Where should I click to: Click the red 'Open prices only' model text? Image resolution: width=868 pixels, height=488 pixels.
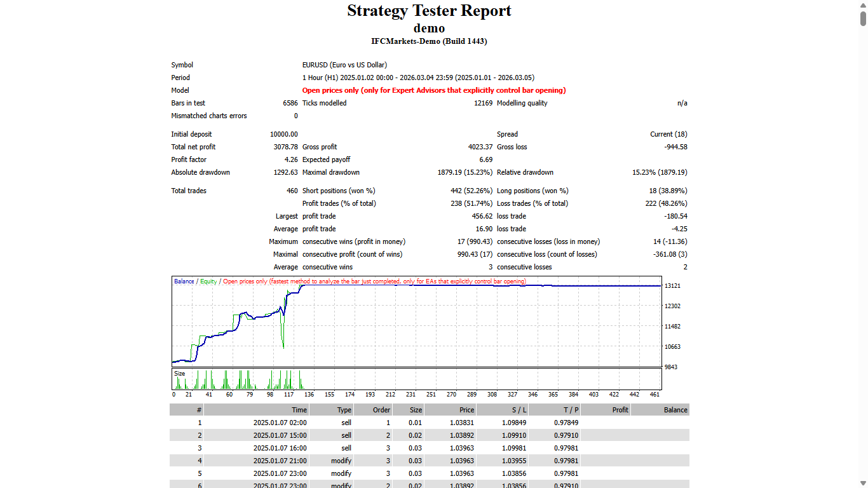(x=434, y=90)
